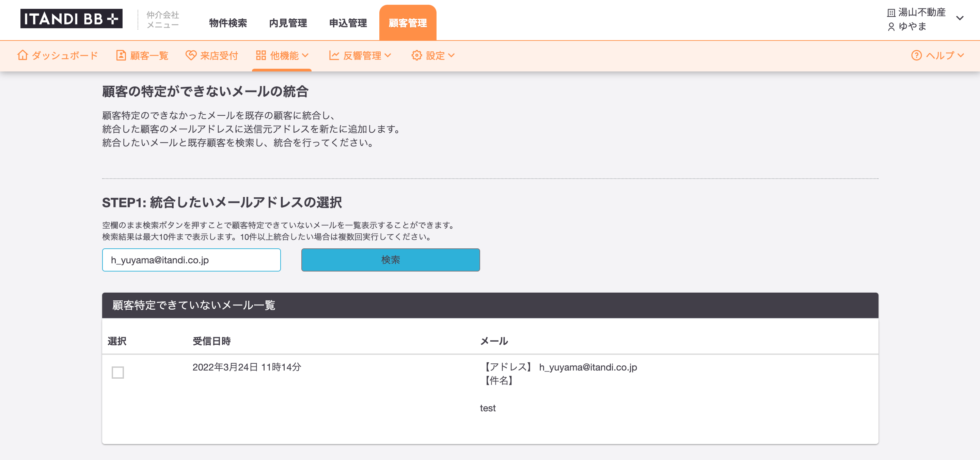
Task: Switch to the 申込管理 tab
Action: pyautogui.click(x=348, y=23)
